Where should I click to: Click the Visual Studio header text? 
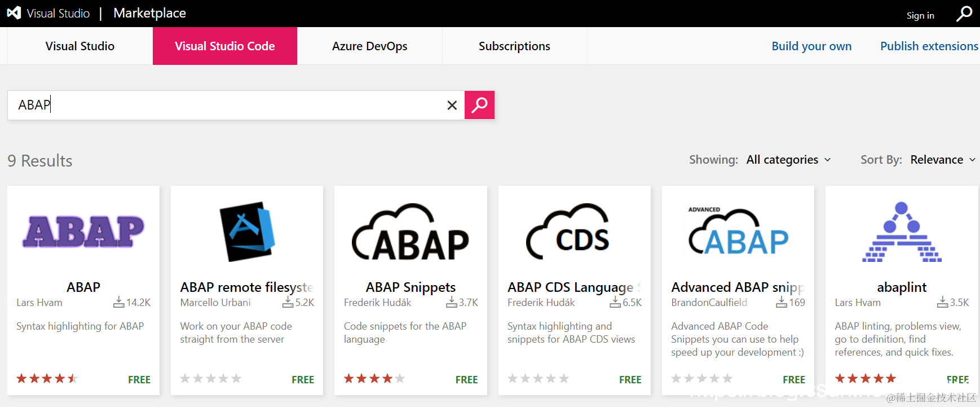point(58,13)
